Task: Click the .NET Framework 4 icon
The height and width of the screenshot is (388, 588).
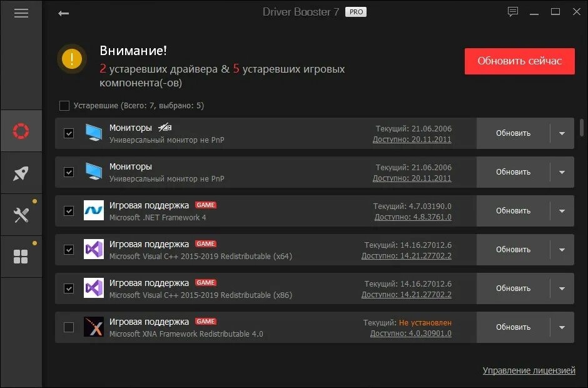Action: tap(94, 210)
